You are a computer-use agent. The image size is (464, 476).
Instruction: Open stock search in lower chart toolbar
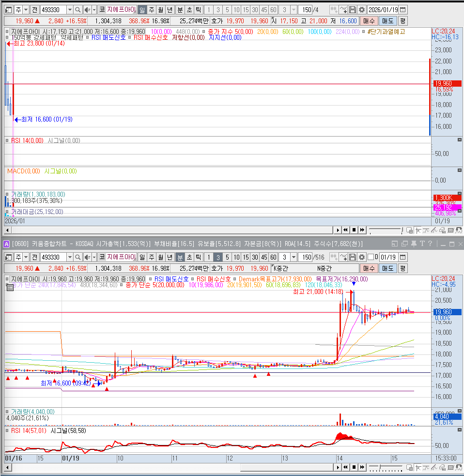(x=78, y=257)
